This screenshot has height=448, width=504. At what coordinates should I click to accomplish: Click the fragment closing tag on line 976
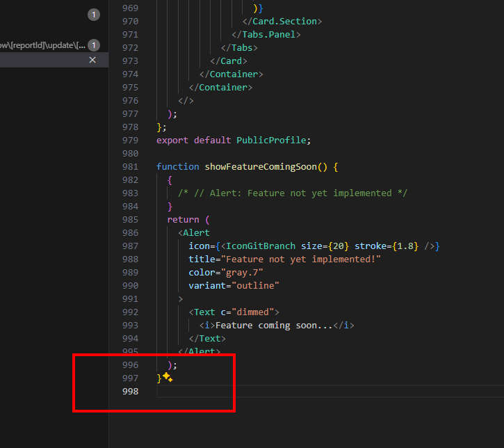tap(186, 101)
